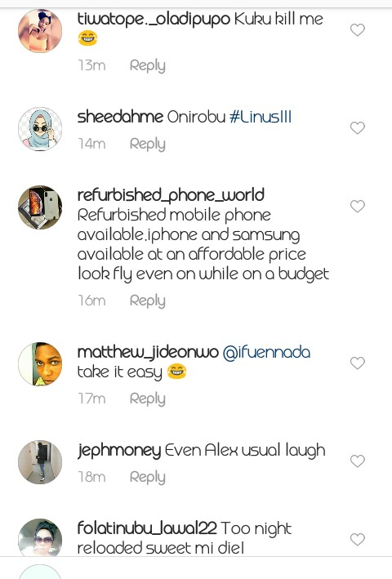View sheedahme's hijab cartoon avatar
Image resolution: width=392 pixels, height=579 pixels.
click(x=40, y=129)
